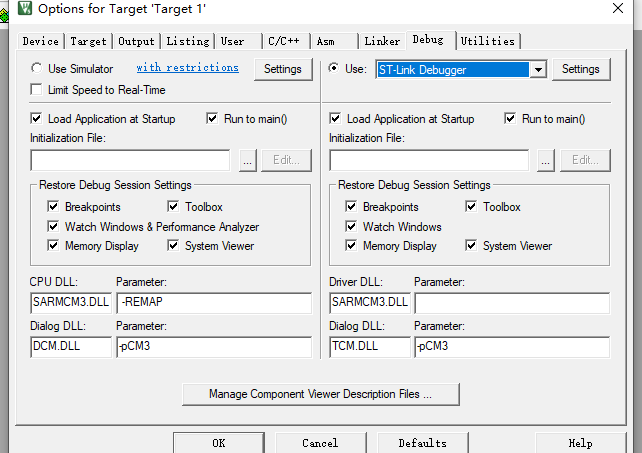
Task: Click the -REMAP parameter field
Action: click(x=214, y=303)
